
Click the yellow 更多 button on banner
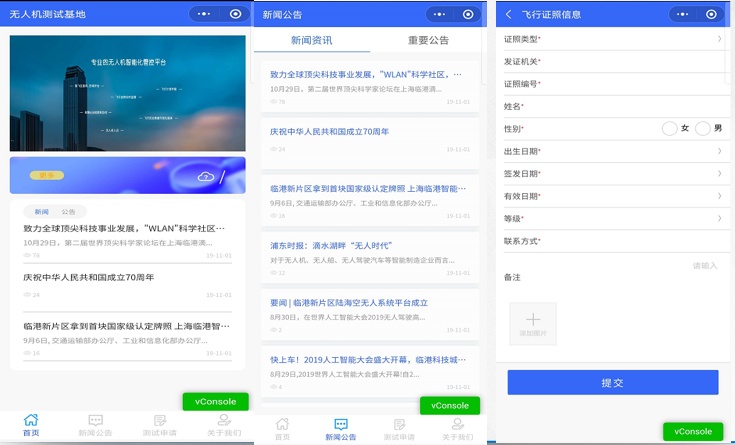(x=47, y=175)
